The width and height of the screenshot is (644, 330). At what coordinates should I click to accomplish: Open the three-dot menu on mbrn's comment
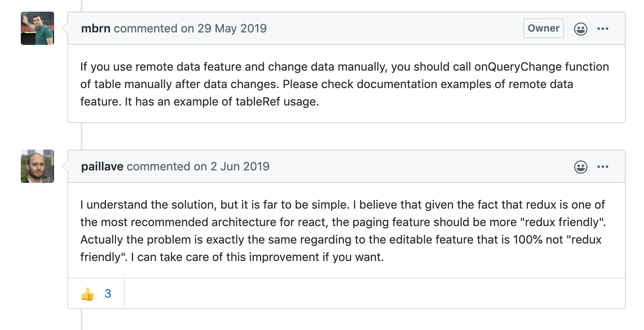coord(602,29)
